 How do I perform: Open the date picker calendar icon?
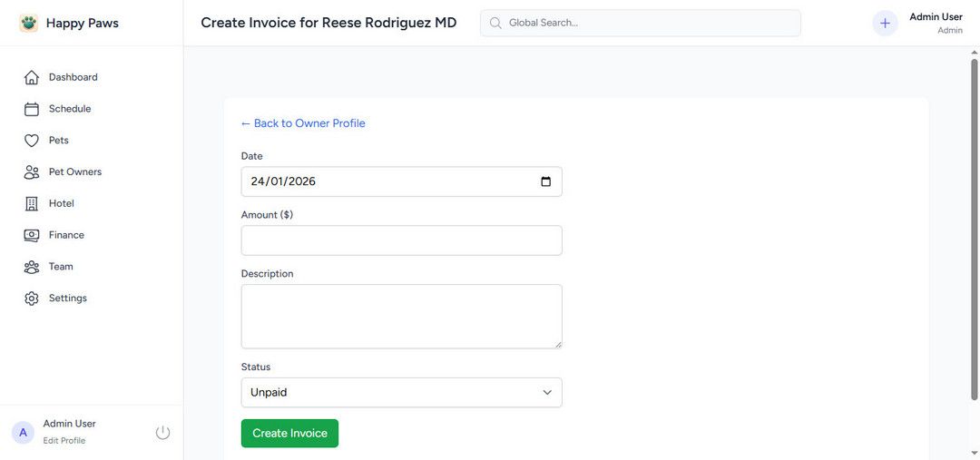click(545, 181)
